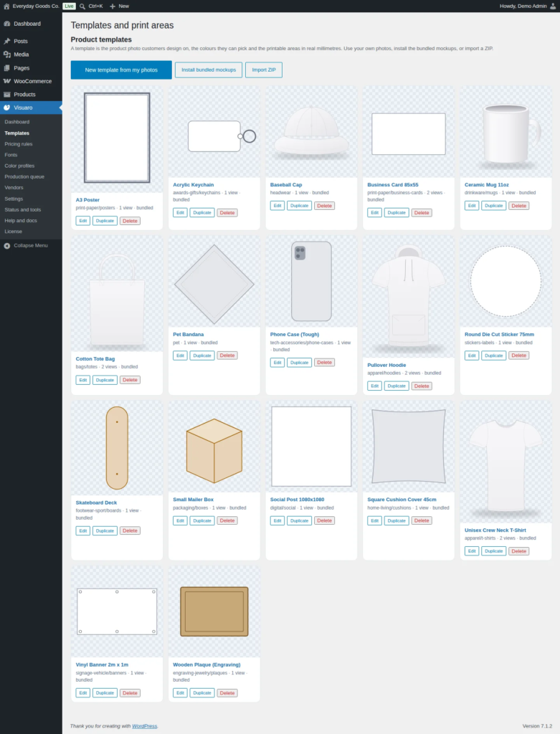Click the home icon beside Everyday Goods Co.
This screenshot has height=734, width=560.
[x=6, y=6]
